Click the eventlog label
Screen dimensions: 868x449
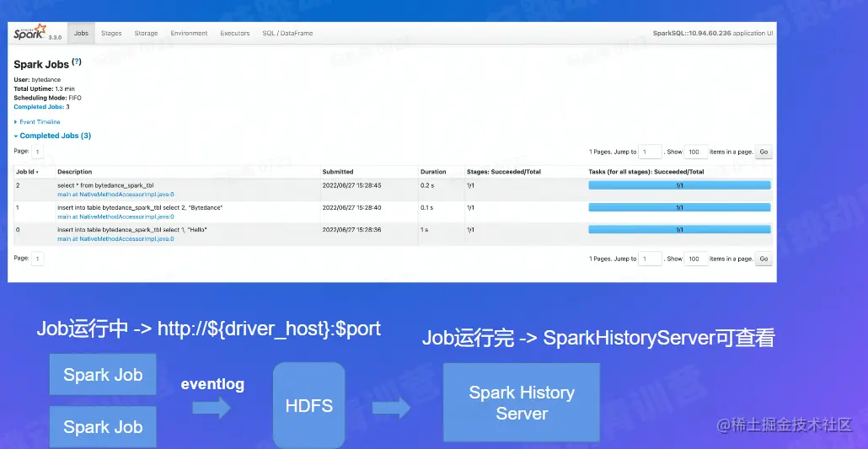click(212, 384)
